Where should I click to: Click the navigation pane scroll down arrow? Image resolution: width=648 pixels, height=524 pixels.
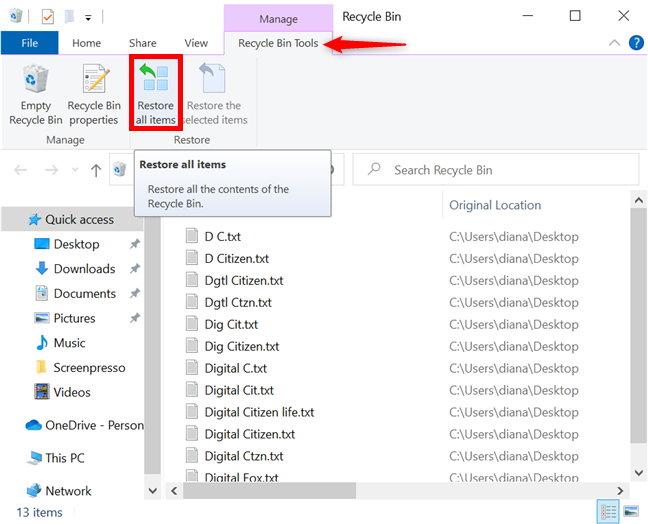coord(152,491)
